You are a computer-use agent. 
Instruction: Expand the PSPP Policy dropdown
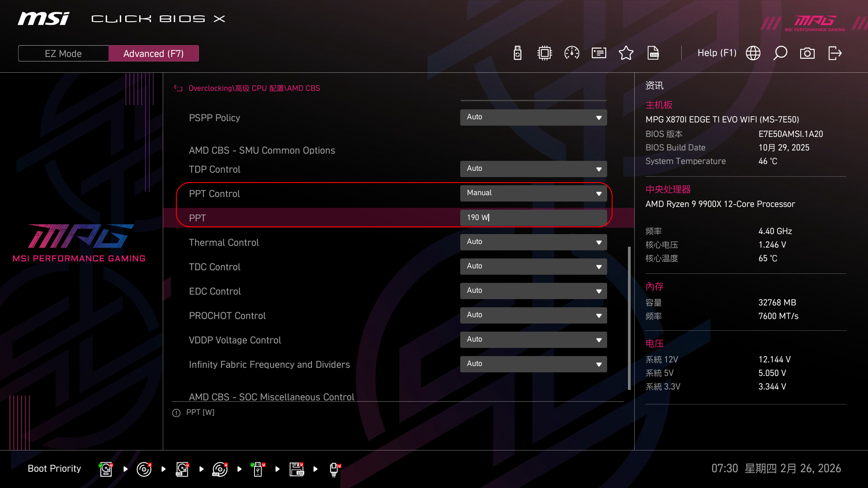[x=533, y=117]
